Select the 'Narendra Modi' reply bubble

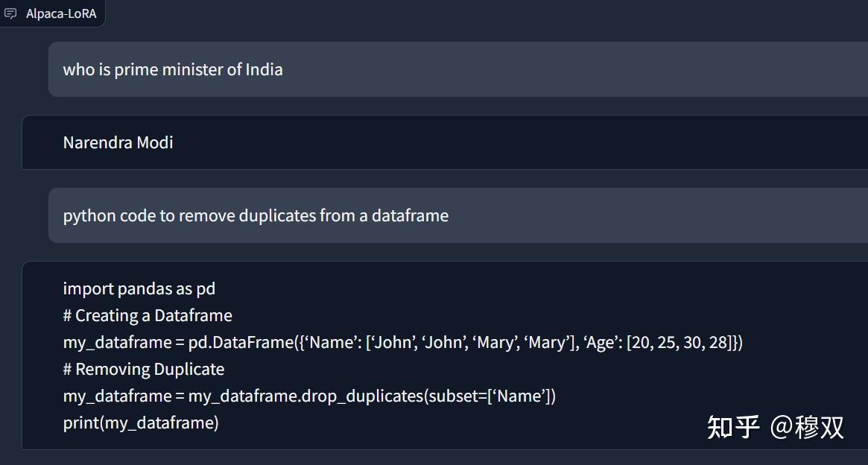pos(118,142)
